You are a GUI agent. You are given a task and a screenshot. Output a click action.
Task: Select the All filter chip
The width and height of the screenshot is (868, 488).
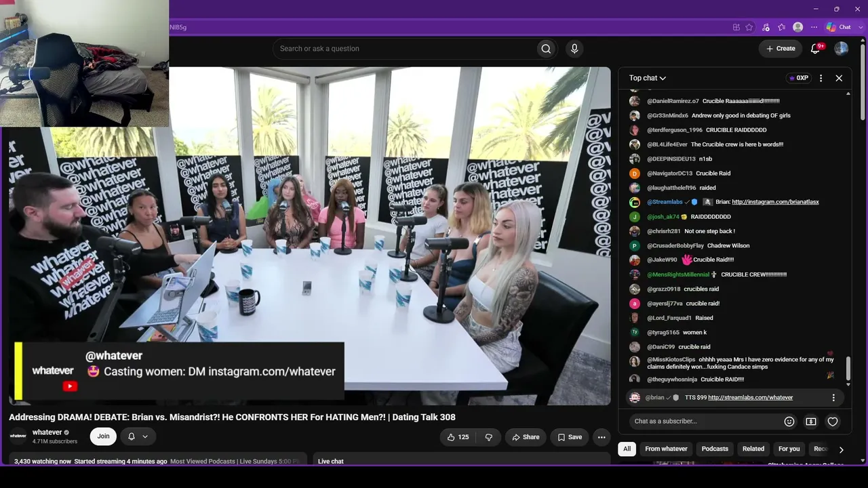[x=627, y=449]
